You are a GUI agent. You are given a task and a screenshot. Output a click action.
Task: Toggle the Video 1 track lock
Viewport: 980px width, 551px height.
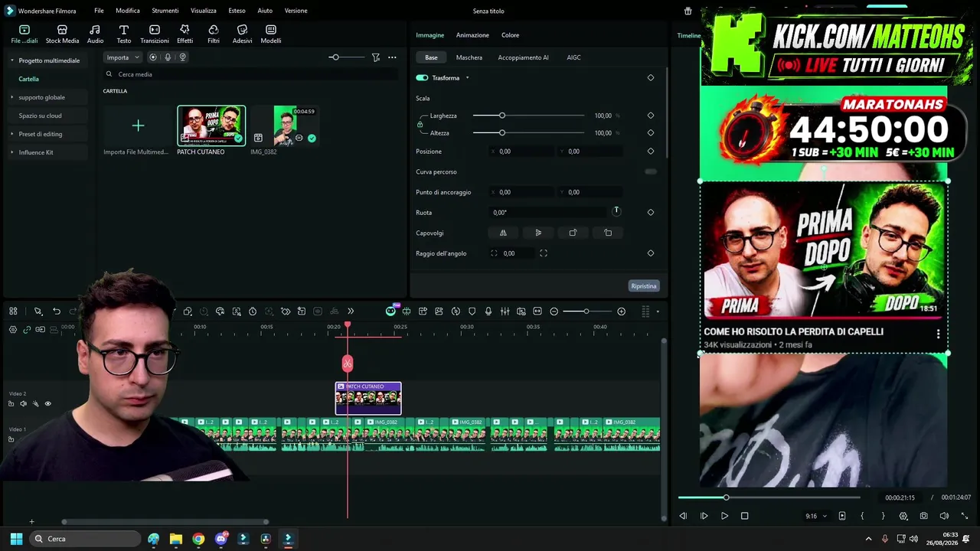tap(11, 439)
